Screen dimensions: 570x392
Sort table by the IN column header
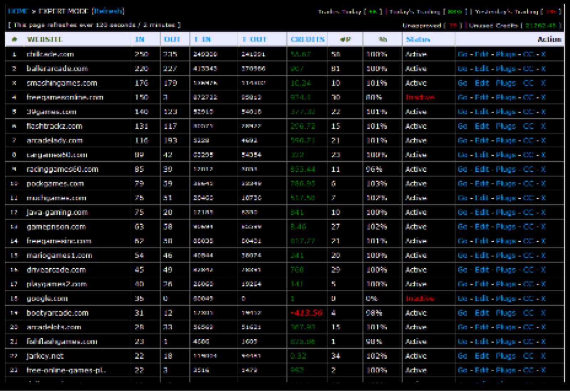tap(140, 39)
